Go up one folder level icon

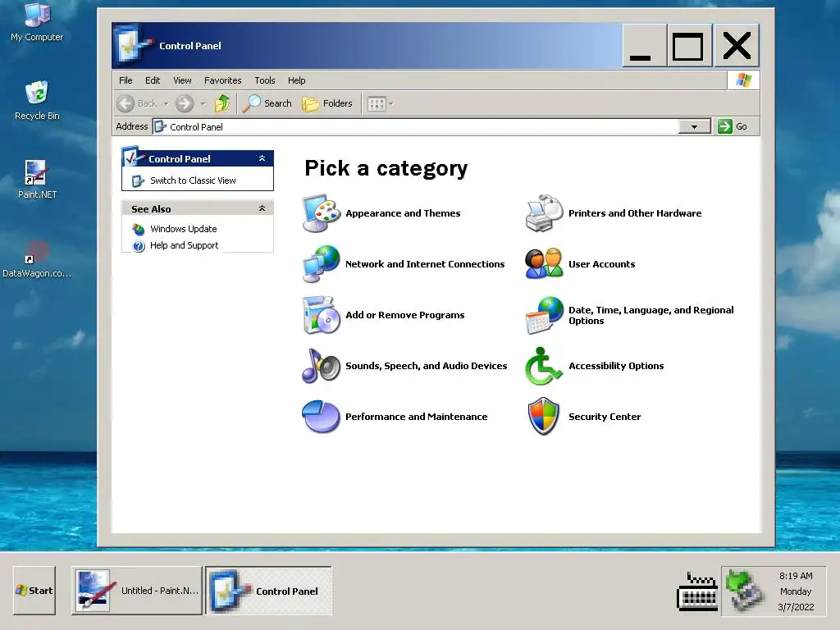point(221,103)
